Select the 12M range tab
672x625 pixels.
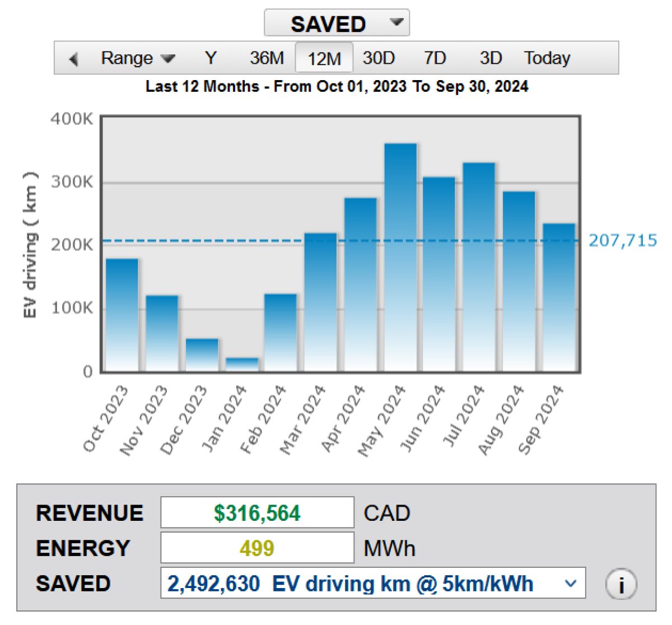click(324, 58)
